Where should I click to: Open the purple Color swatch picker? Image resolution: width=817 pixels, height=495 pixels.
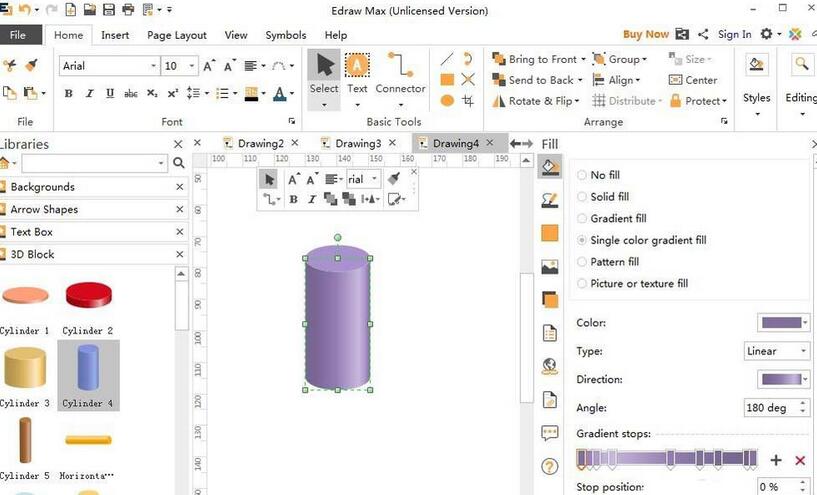[x=784, y=323]
